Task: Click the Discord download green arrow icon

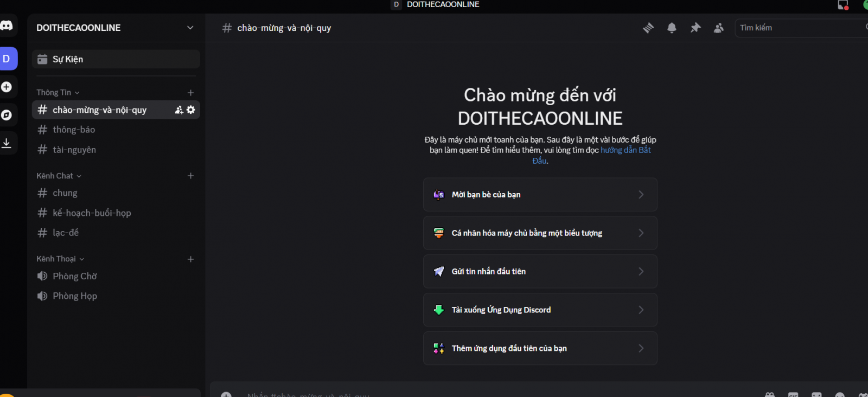Action: coord(439,310)
